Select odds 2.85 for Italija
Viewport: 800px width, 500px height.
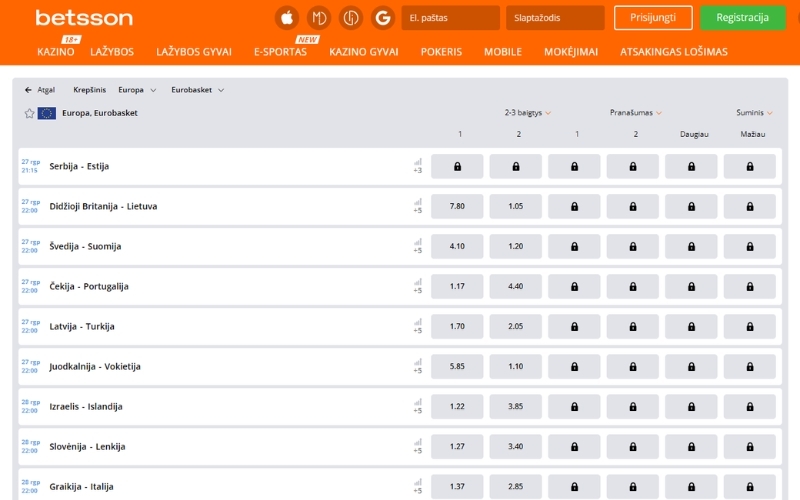(515, 487)
